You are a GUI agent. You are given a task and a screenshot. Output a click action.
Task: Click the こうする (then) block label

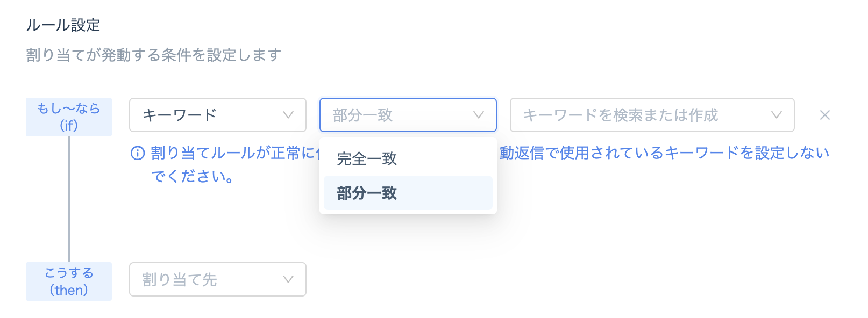69,281
